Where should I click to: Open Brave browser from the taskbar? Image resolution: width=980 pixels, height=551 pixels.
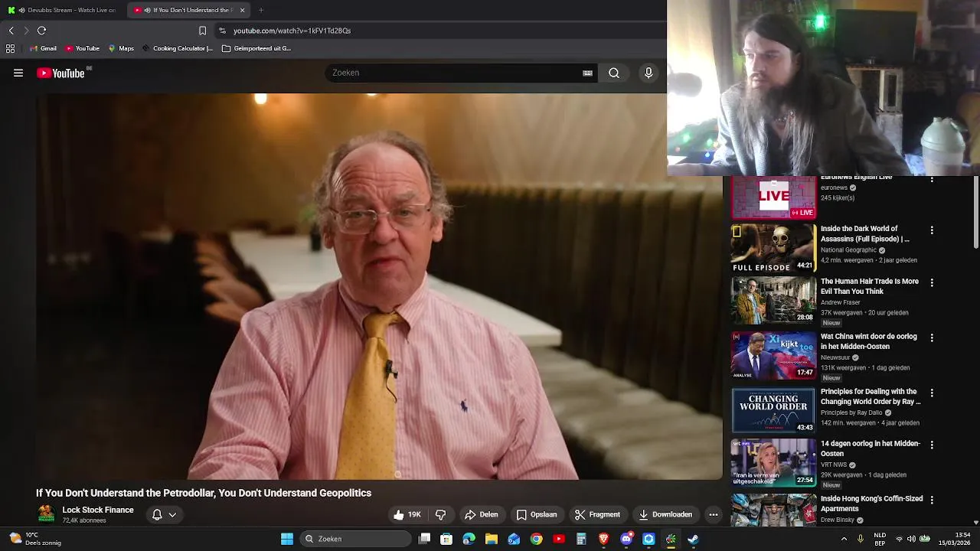point(604,540)
